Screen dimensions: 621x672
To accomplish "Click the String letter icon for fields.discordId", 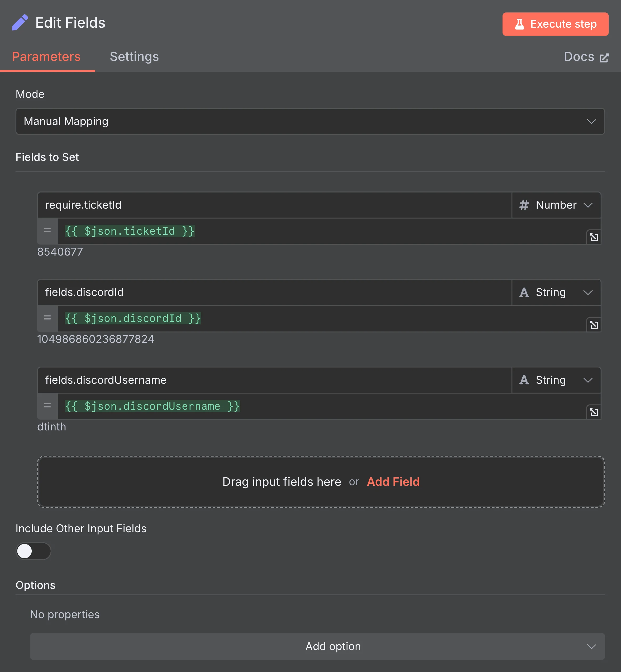I will pos(524,292).
